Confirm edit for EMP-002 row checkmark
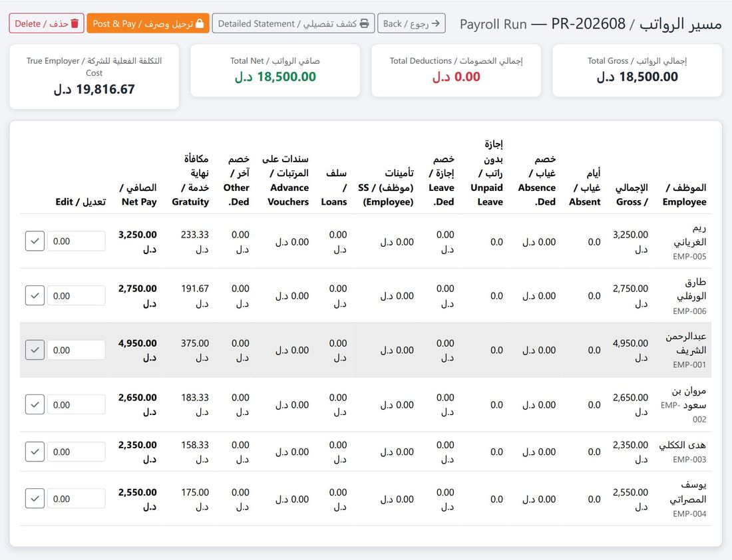This screenshot has height=560, width=732. point(35,404)
